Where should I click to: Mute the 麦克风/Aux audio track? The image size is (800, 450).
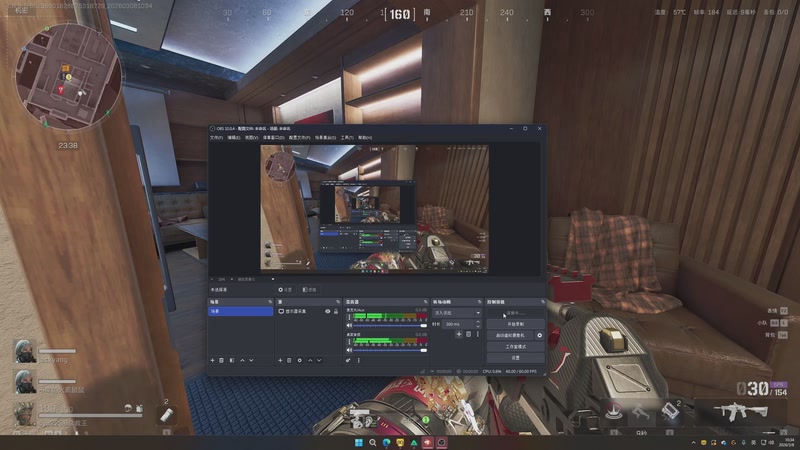click(x=349, y=325)
